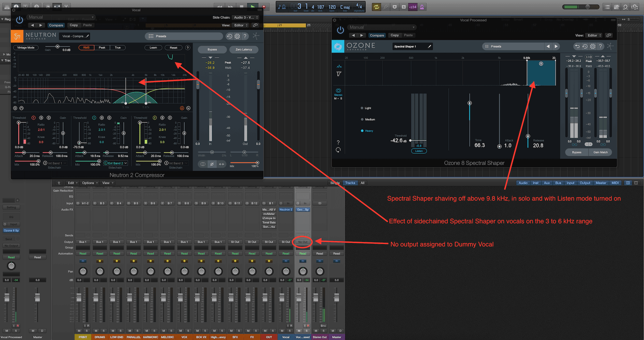Toggle Cycle mode in Logic control bar
The image size is (644, 340).
[x=376, y=7]
